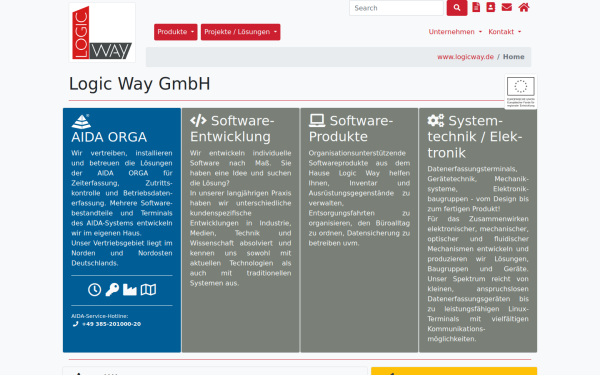Click the AIDA-Service-Hotline label
The image size is (600, 375).
(99, 316)
